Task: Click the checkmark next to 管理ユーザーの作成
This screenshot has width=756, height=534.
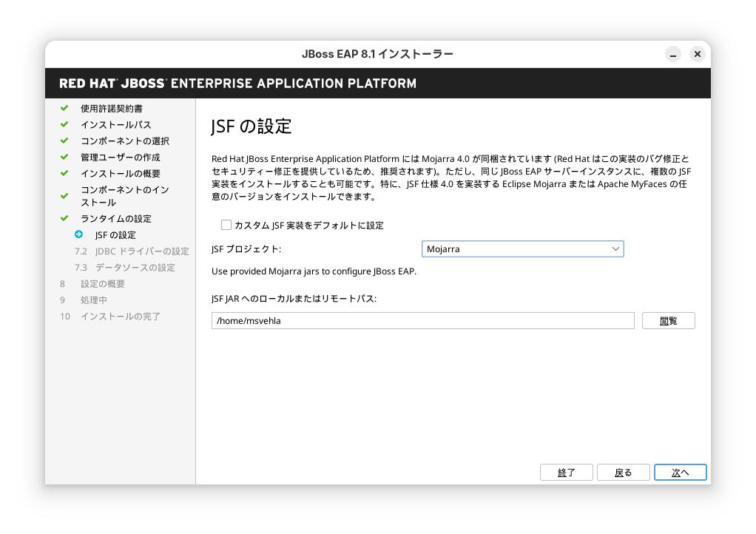Action: coord(64,157)
